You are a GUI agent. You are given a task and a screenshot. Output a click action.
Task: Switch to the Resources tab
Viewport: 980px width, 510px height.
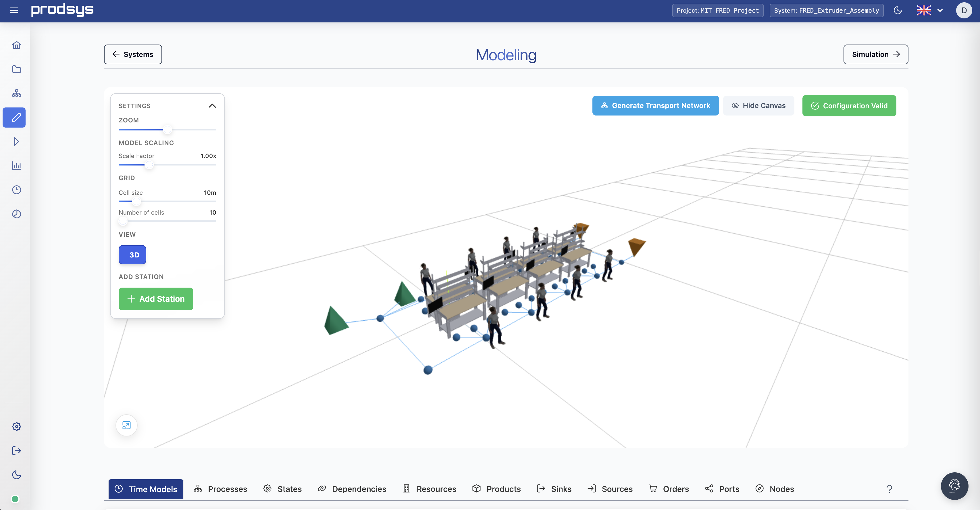click(430, 489)
